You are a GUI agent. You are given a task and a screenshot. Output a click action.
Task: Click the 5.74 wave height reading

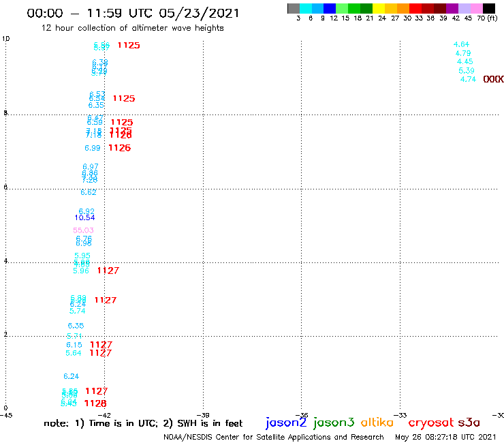coord(78,311)
